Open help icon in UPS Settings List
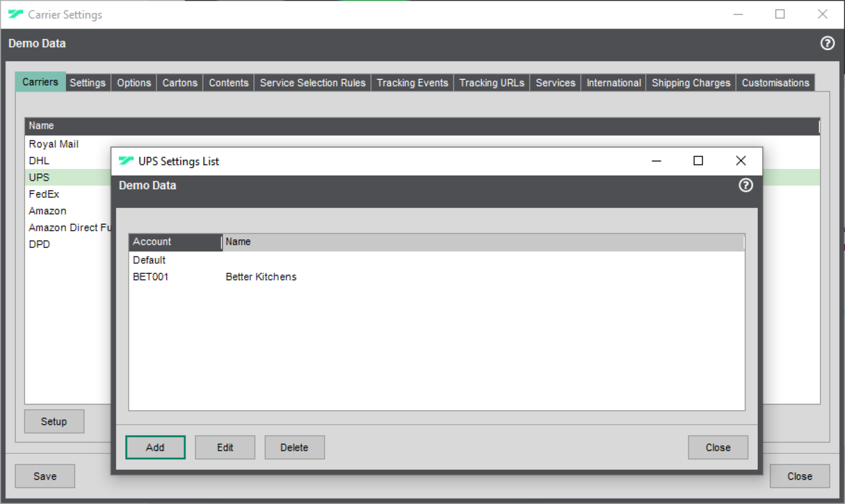Image resolution: width=845 pixels, height=504 pixels. pos(745,185)
